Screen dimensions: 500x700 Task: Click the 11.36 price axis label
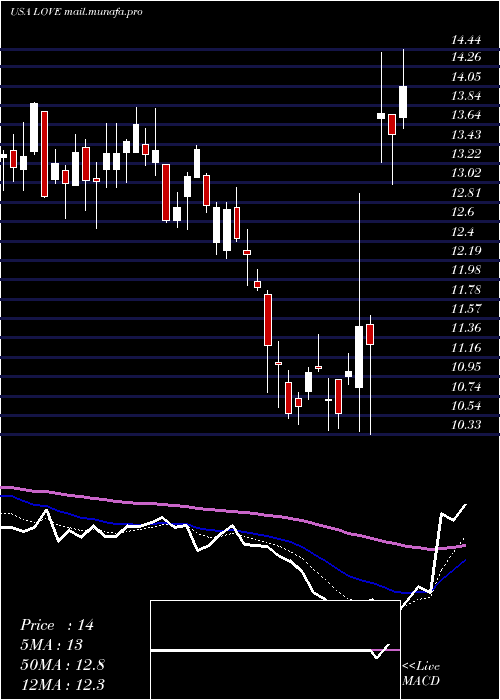click(466, 328)
